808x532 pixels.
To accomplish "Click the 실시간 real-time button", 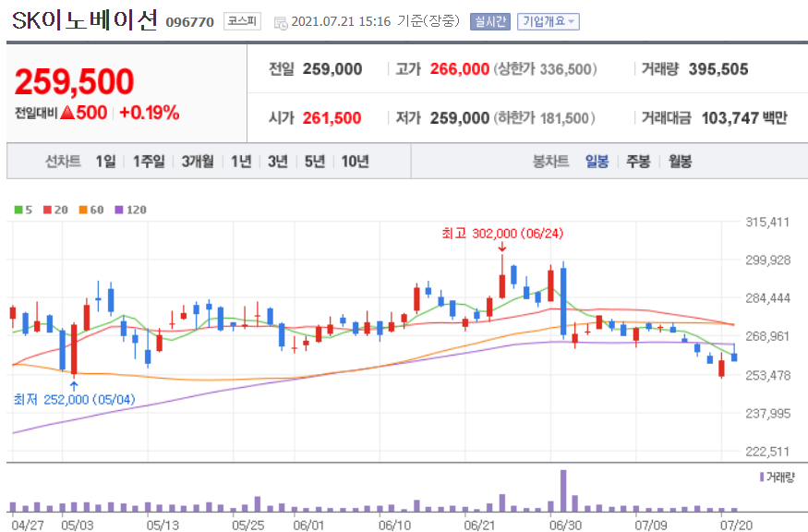I will point(490,21).
